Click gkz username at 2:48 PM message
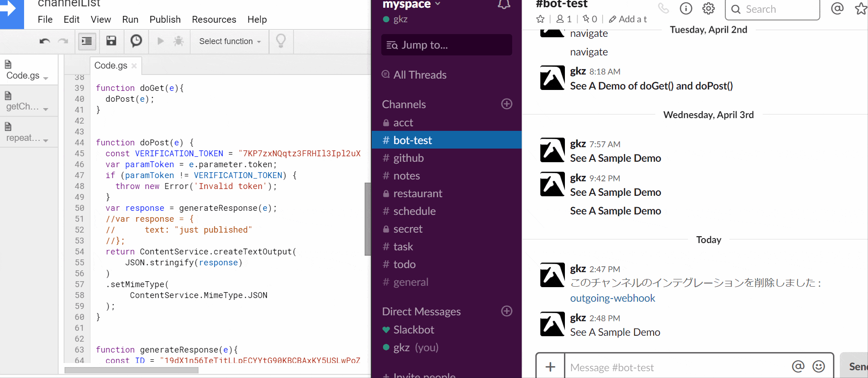868x378 pixels. tap(578, 318)
